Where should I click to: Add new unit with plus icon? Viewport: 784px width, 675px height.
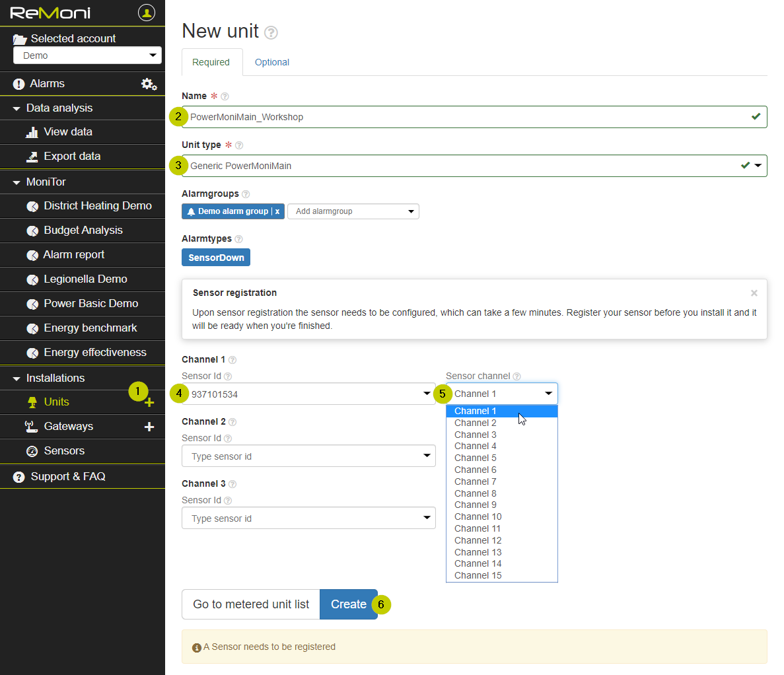click(149, 402)
